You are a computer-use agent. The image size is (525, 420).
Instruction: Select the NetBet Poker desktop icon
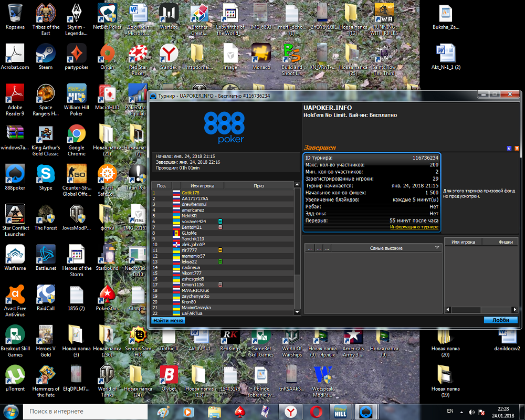click(x=107, y=17)
